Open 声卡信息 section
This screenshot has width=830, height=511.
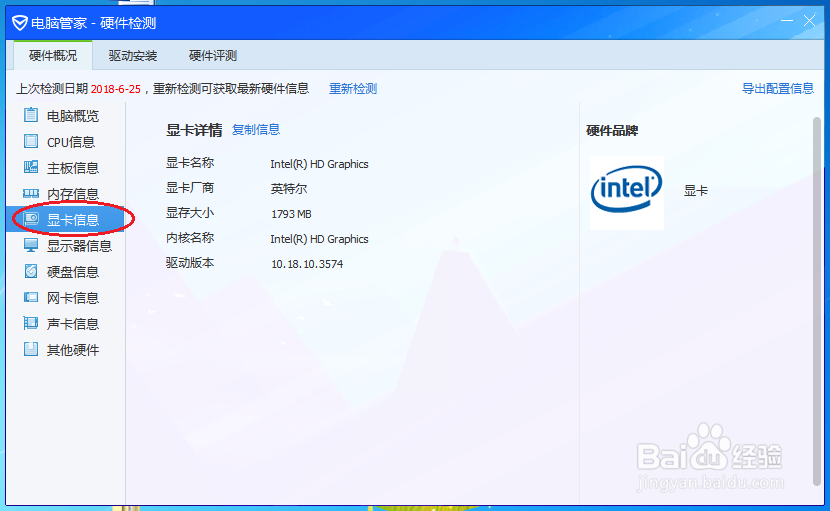(65, 324)
